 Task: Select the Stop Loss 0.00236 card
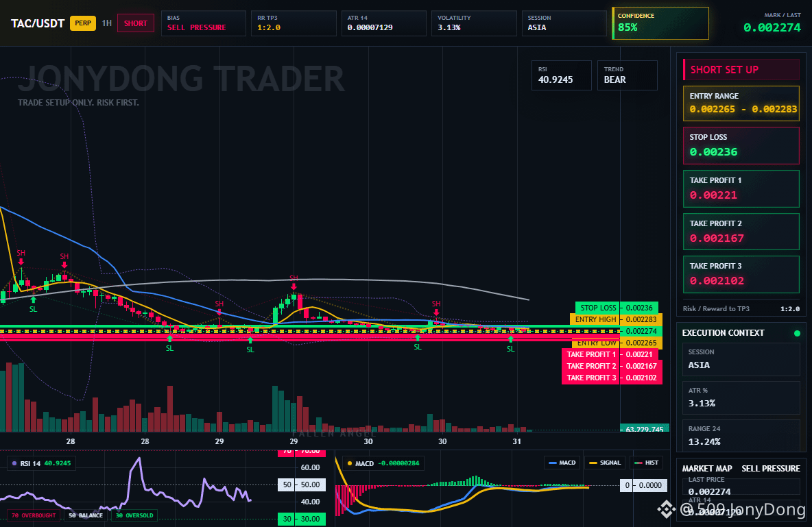tap(741, 145)
